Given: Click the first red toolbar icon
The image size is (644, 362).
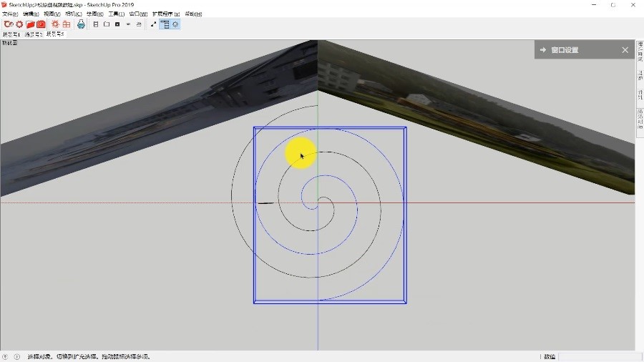Looking at the screenshot, I should (9, 24).
